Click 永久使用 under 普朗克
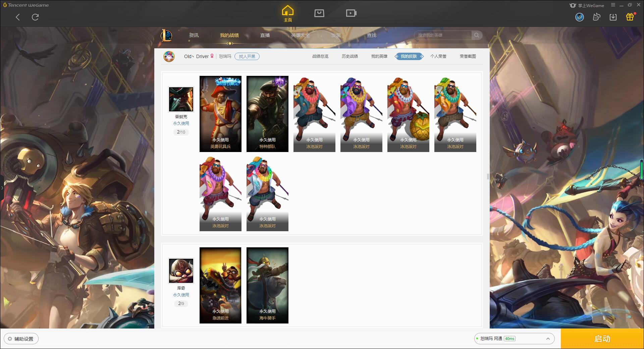Image resolution: width=644 pixels, height=349 pixels. pos(181,123)
